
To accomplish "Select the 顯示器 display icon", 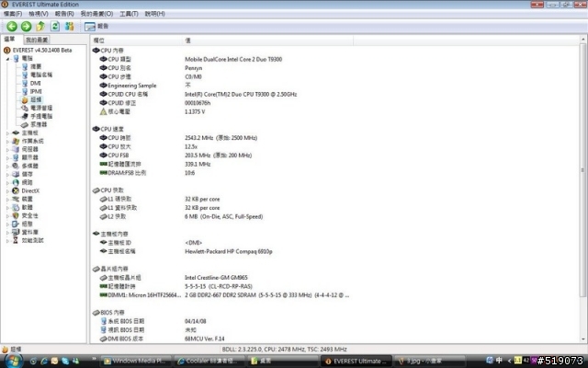I will 16,157.
